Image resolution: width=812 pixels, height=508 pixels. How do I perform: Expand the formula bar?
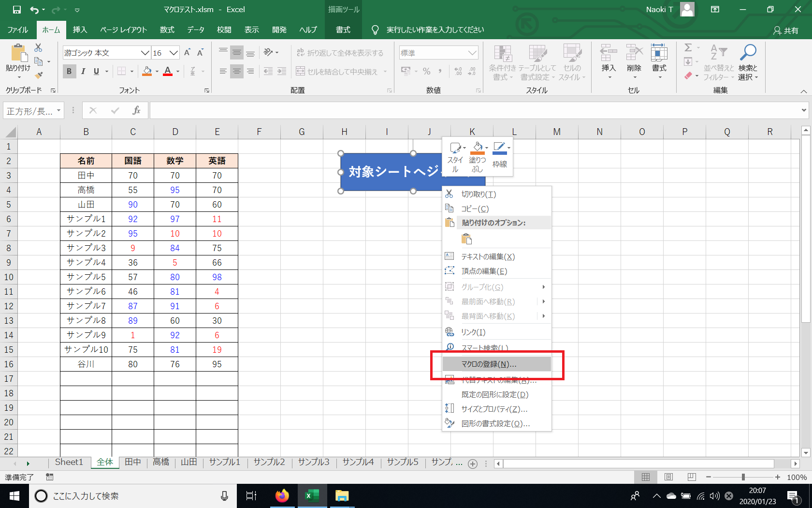[x=804, y=110]
